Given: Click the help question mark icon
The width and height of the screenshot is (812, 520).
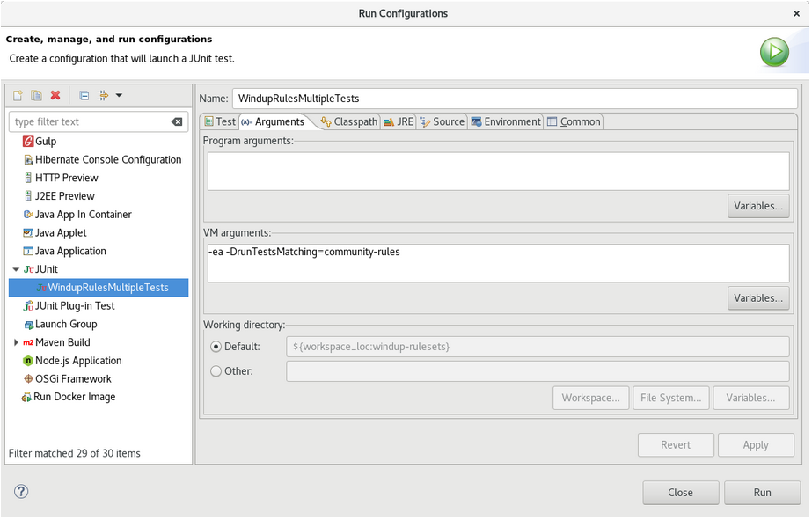Looking at the screenshot, I should [22, 492].
